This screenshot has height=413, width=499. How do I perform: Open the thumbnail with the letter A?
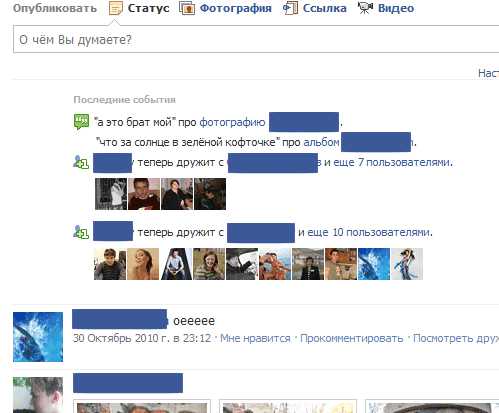(176, 264)
